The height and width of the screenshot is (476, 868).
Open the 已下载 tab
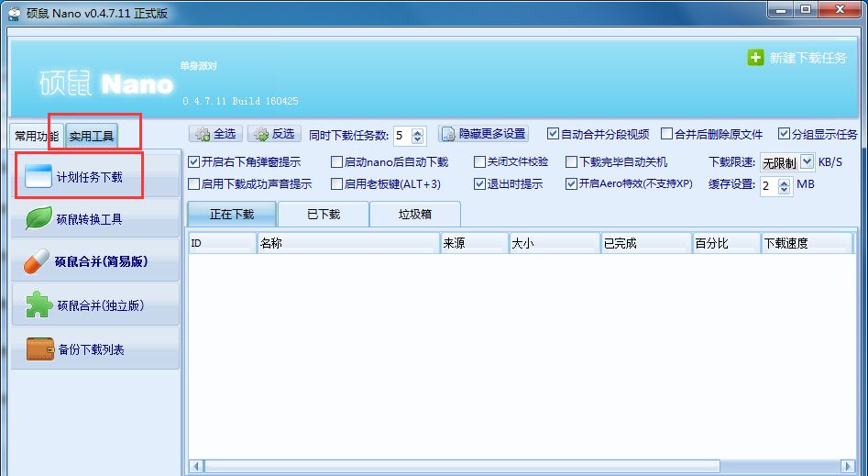pos(324,214)
